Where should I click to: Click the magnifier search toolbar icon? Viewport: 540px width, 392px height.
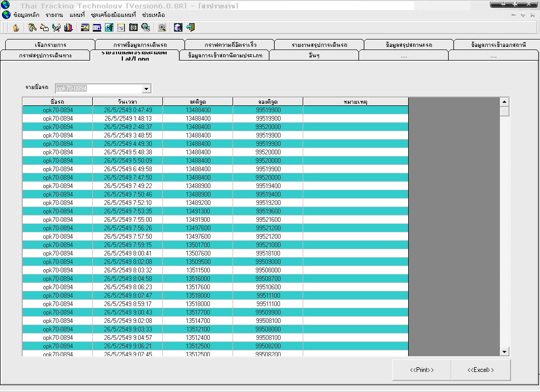146,27
